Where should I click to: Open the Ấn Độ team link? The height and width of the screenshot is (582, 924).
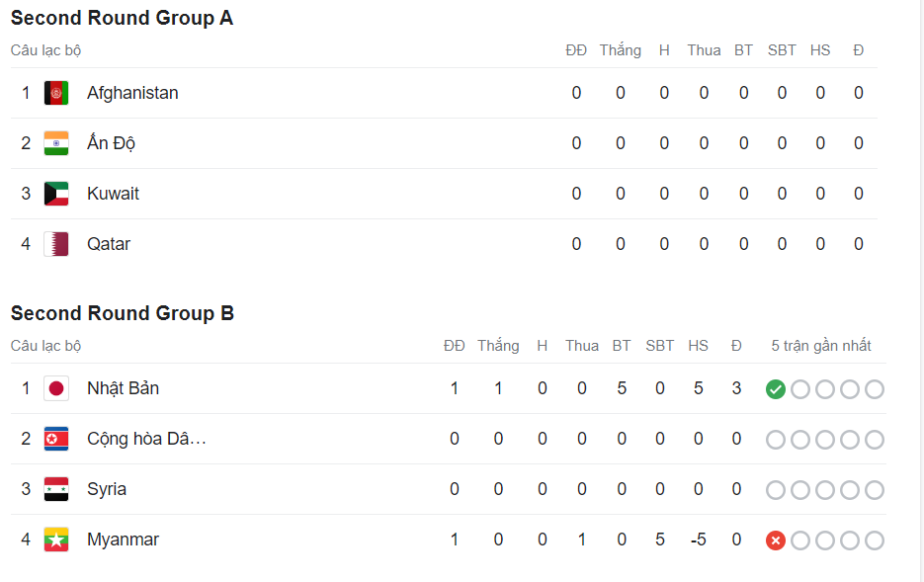[111, 143]
